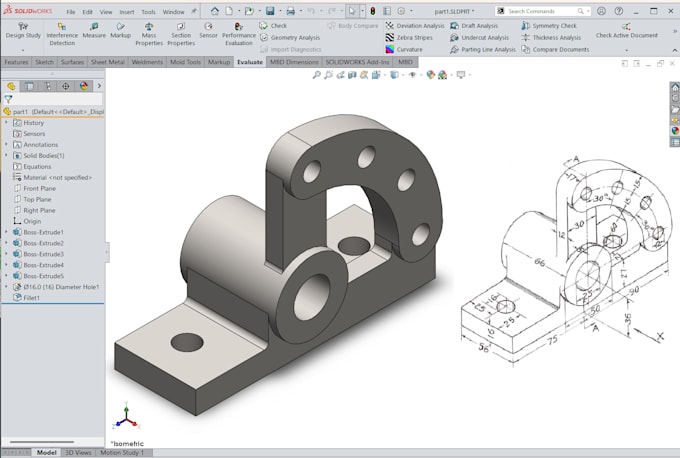
Task: Toggle Deviation Analysis
Action: coord(415,26)
